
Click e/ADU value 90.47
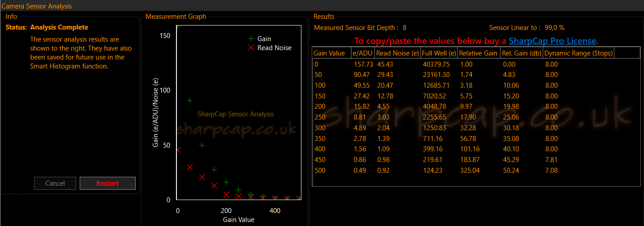[x=361, y=75]
